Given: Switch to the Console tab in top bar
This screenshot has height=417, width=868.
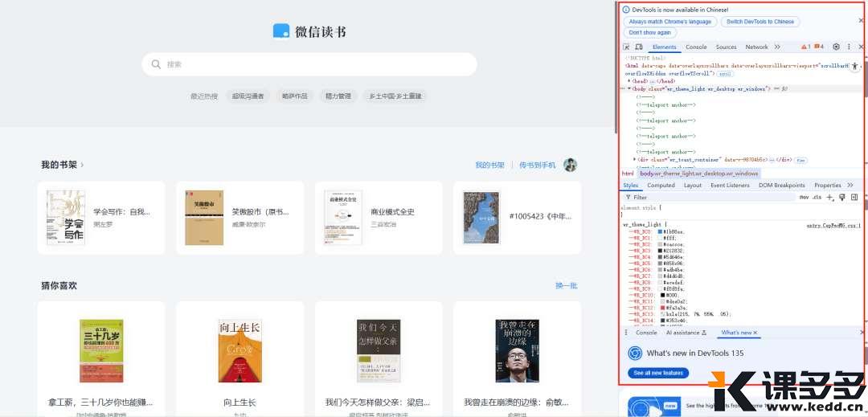Looking at the screenshot, I should point(696,47).
